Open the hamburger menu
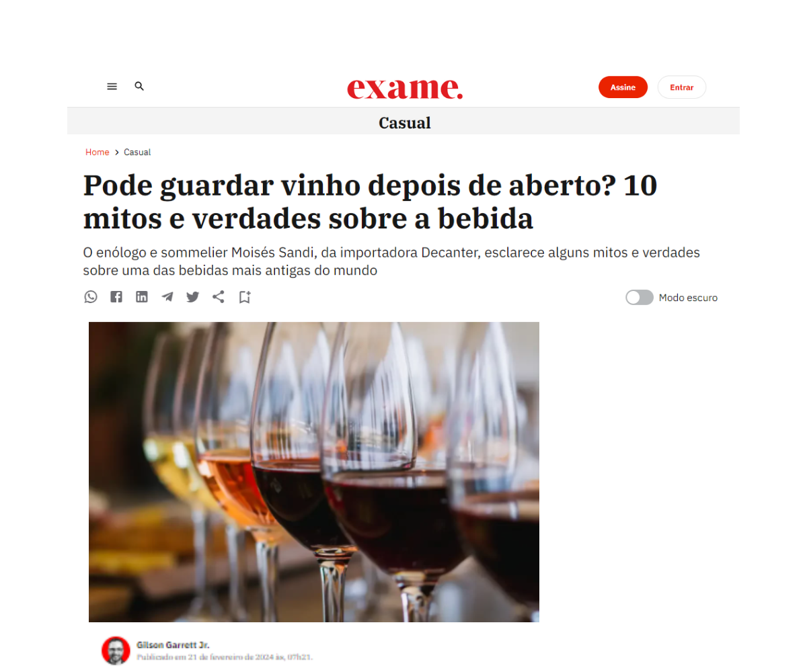 pyautogui.click(x=112, y=87)
